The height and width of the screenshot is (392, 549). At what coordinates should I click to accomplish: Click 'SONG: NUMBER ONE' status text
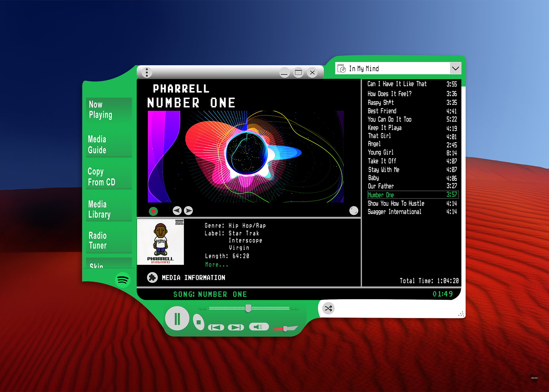(210, 294)
